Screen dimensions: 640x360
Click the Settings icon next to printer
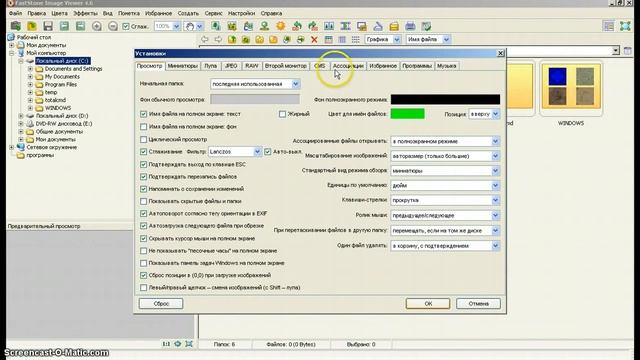(427, 26)
